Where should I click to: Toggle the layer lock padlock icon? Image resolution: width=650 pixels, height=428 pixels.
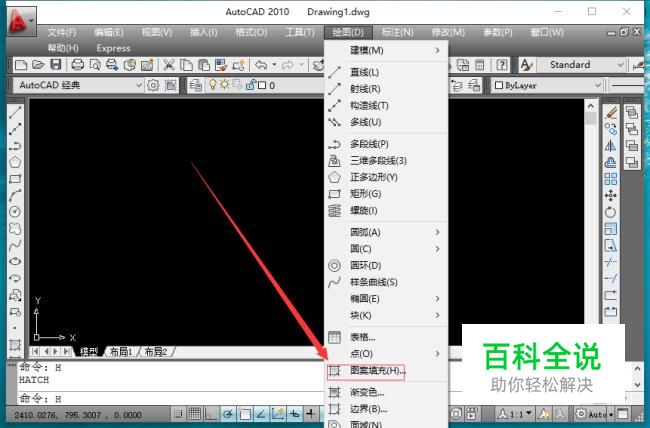click(250, 85)
